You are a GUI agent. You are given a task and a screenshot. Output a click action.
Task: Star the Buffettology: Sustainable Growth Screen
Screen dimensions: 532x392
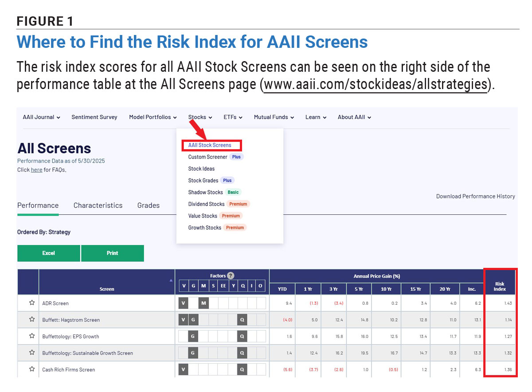coord(32,353)
